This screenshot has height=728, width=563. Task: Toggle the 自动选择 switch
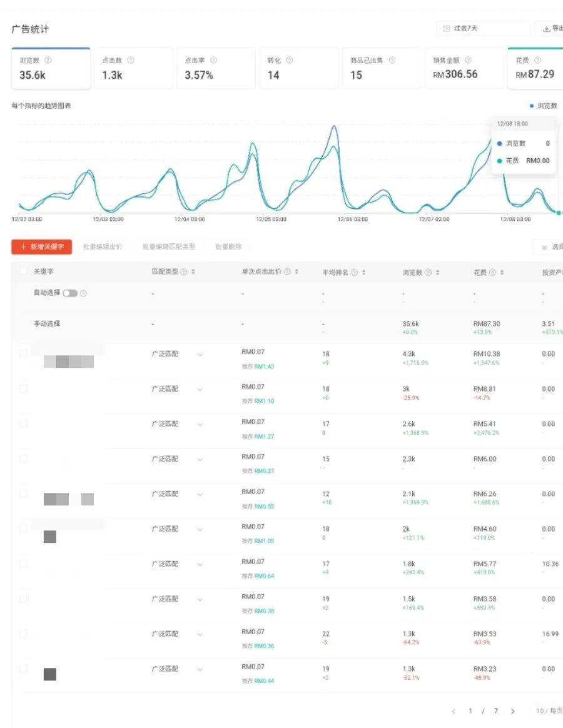(70, 293)
